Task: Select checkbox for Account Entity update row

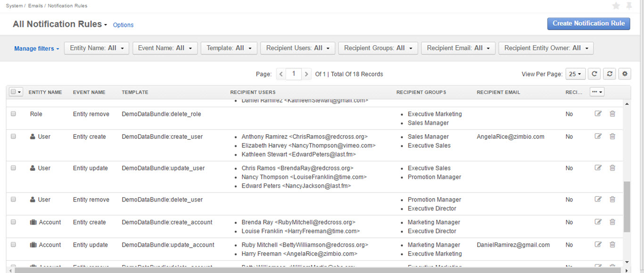Action: (13, 245)
